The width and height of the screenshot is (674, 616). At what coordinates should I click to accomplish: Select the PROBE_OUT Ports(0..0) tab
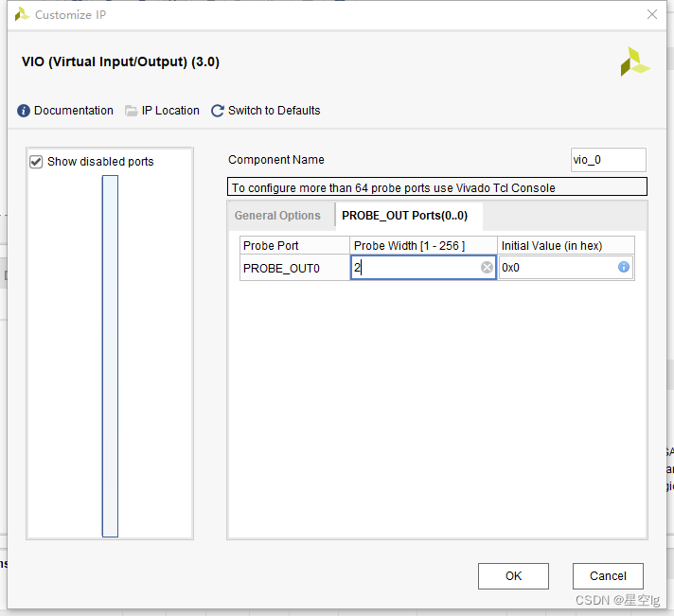pos(404,216)
